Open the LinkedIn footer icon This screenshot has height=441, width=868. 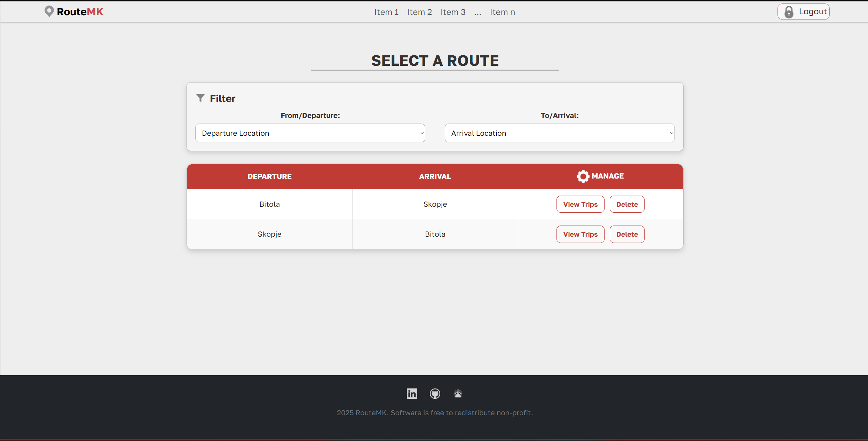click(x=412, y=394)
